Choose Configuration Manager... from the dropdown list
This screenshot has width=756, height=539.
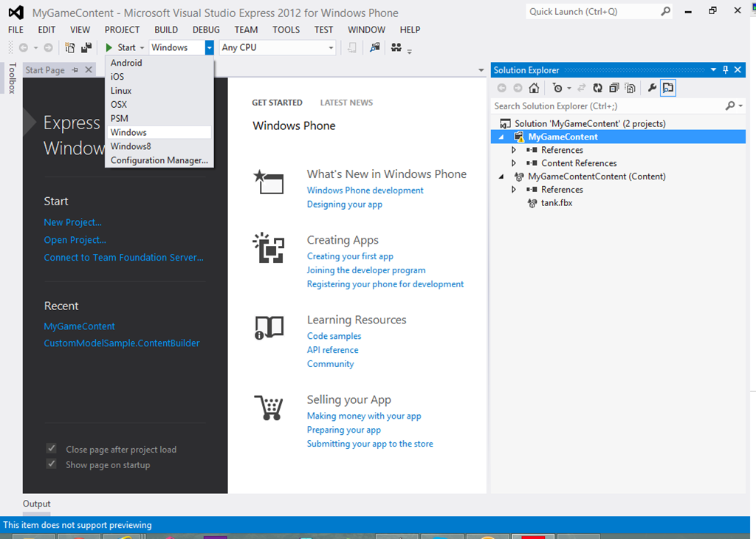(159, 160)
